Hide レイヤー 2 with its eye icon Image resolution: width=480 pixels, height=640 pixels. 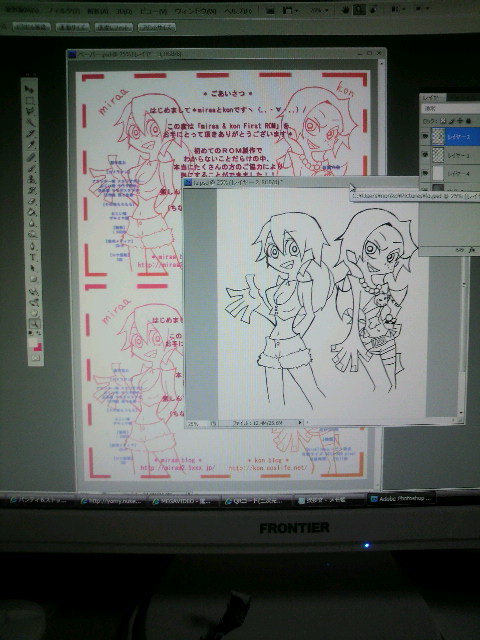click(x=425, y=137)
